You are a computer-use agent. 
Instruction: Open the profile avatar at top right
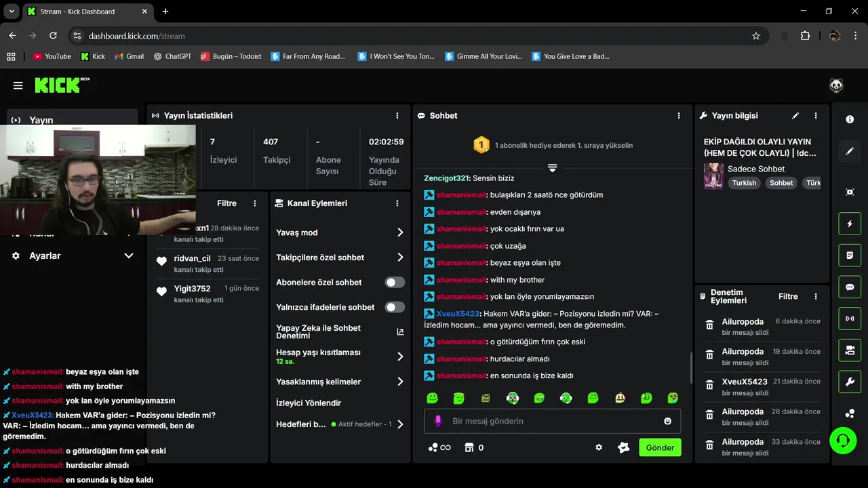coord(836,85)
